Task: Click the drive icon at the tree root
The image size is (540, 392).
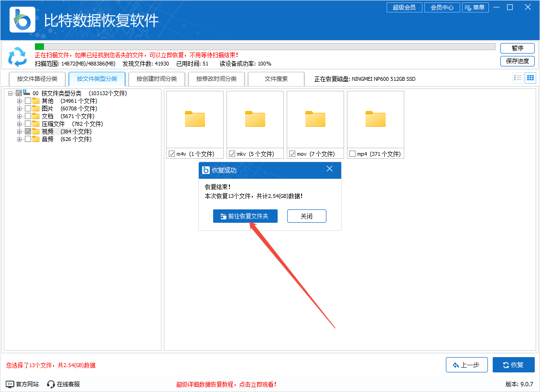Action: click(26, 93)
